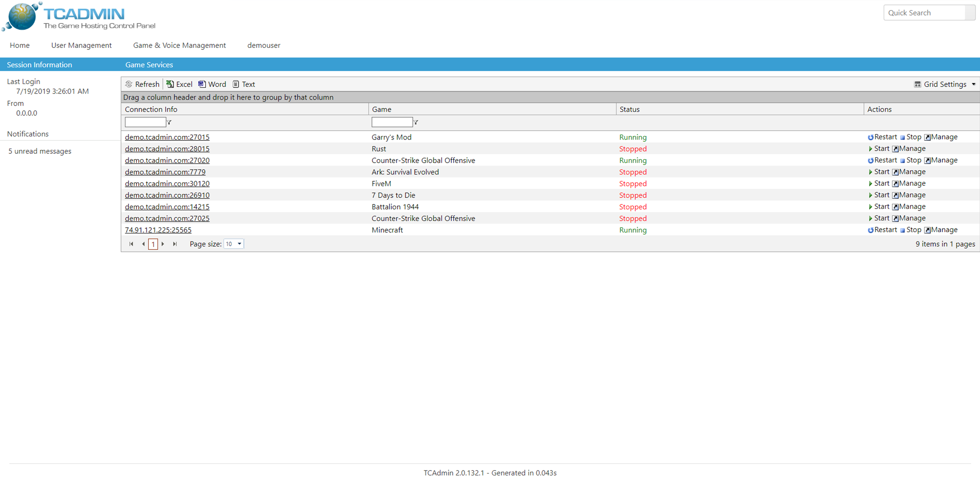Go to first page of grid
This screenshot has width=980, height=479.
[x=131, y=244]
